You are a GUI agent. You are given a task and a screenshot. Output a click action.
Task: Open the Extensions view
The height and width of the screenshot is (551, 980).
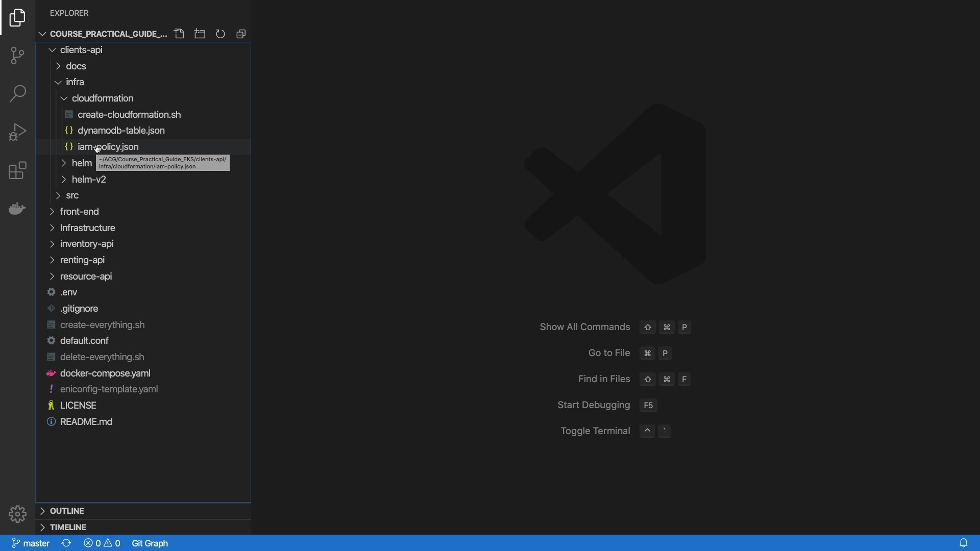[17, 170]
